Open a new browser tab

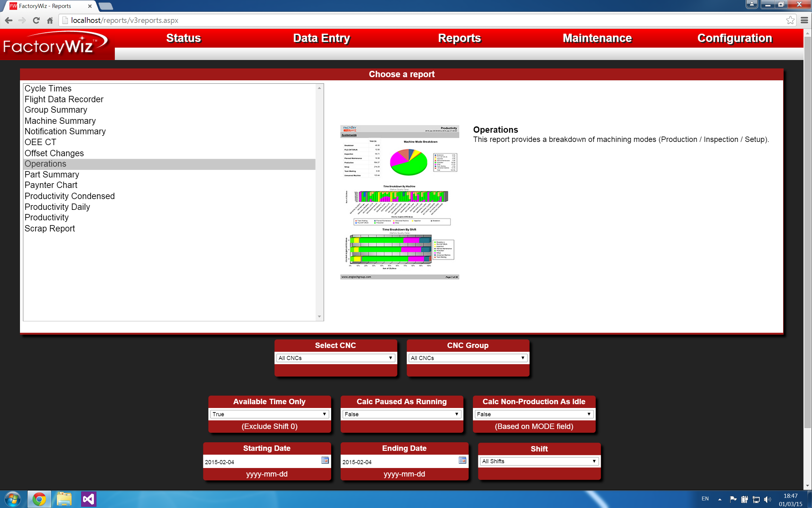pyautogui.click(x=106, y=6)
